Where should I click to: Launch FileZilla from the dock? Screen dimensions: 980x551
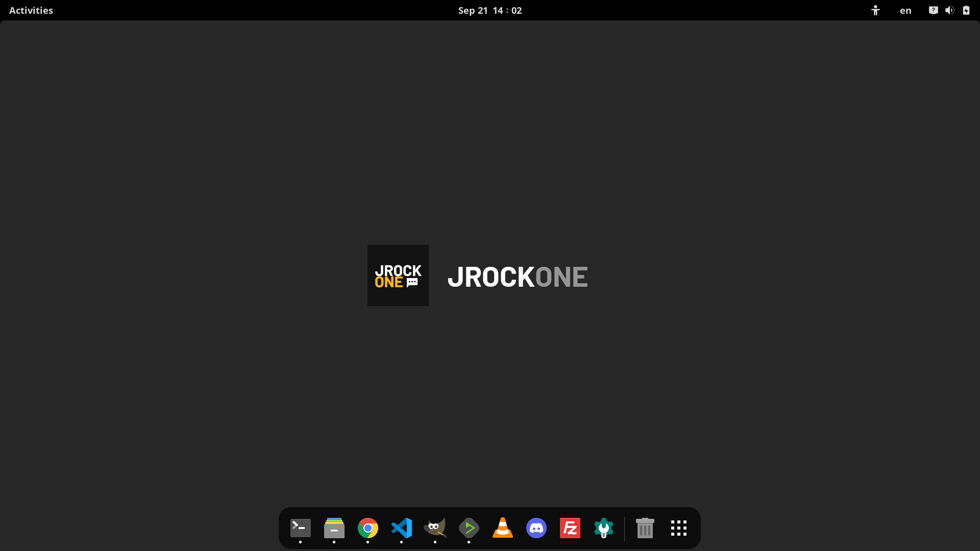coord(570,528)
